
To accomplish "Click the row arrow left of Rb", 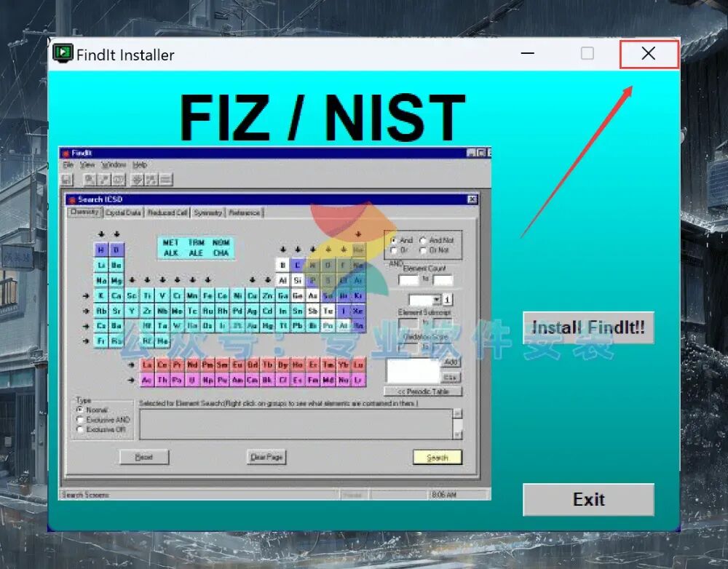I will [x=86, y=311].
